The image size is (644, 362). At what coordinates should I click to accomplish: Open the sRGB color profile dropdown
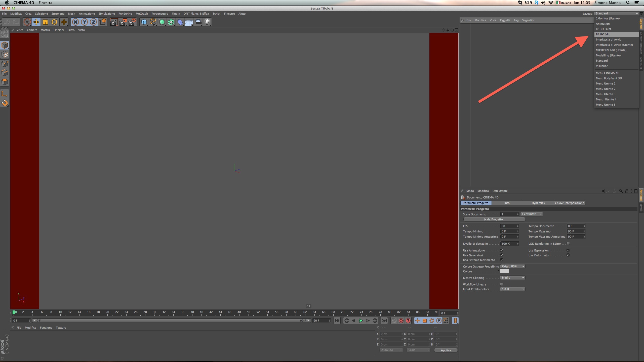512,289
